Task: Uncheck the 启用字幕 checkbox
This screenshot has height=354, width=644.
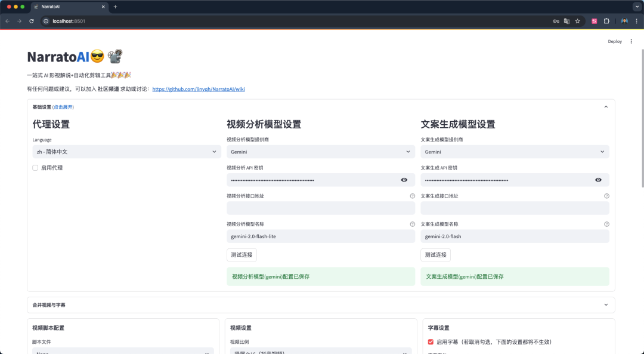Action: 431,341
